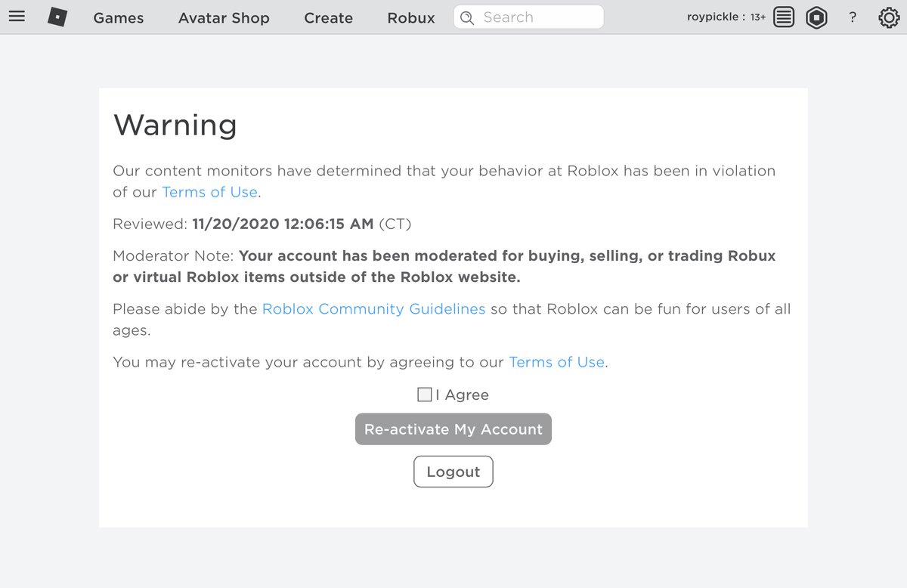The image size is (907, 588).
Task: Open the Robux page
Action: point(411,17)
